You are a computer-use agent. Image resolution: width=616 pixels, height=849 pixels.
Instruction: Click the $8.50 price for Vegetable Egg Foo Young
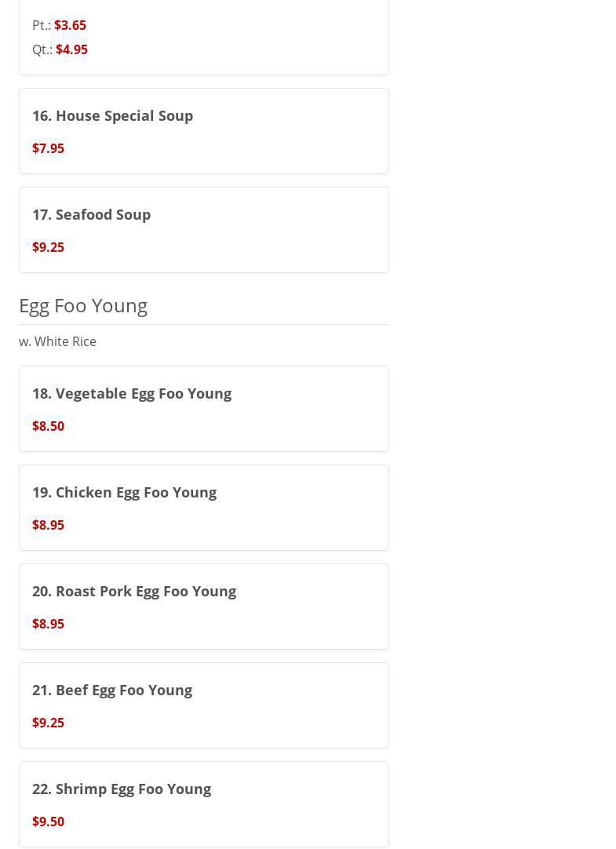pyautogui.click(x=48, y=426)
